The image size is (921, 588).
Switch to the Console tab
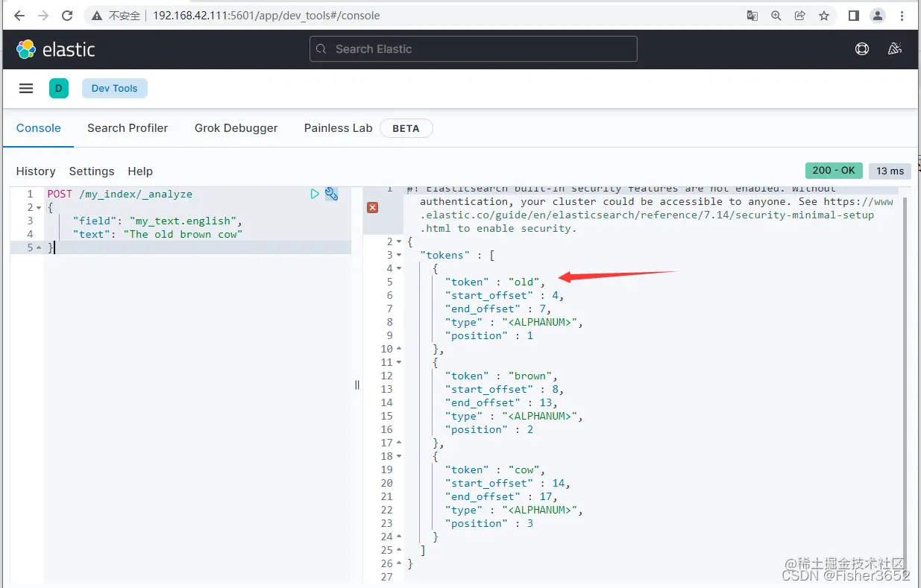point(39,128)
